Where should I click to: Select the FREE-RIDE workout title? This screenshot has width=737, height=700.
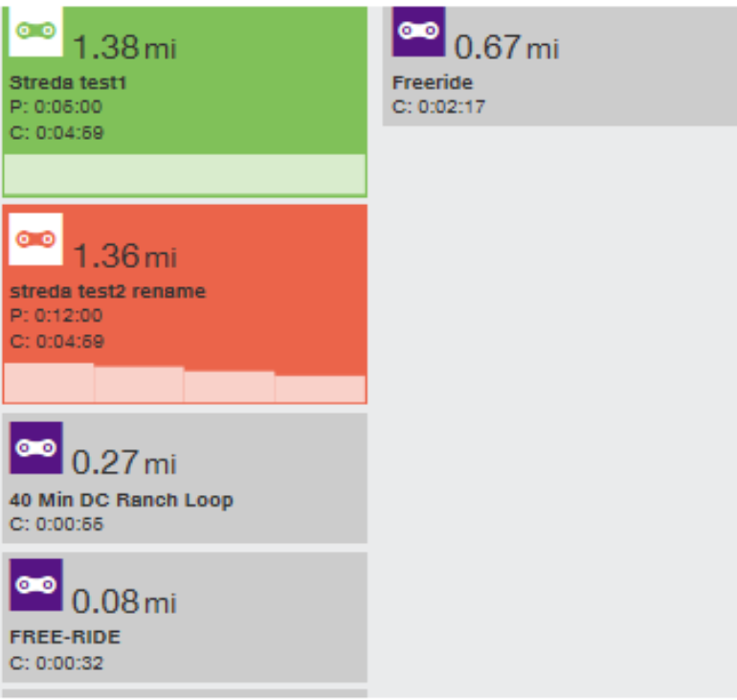point(65,637)
